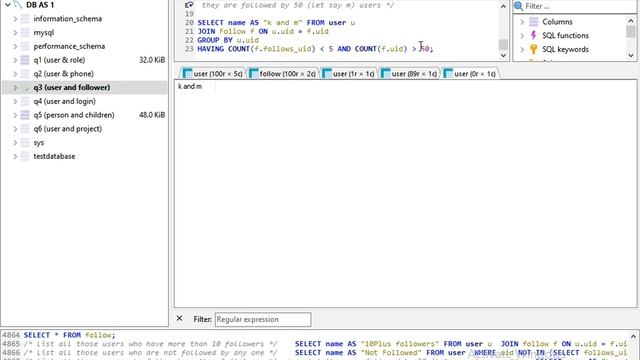Expand the q4 (user and login) node
This screenshot has width=640, height=360.
[15, 101]
